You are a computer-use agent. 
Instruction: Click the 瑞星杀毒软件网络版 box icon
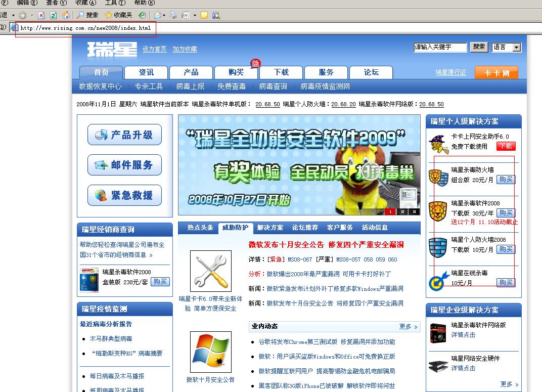[x=438, y=333]
